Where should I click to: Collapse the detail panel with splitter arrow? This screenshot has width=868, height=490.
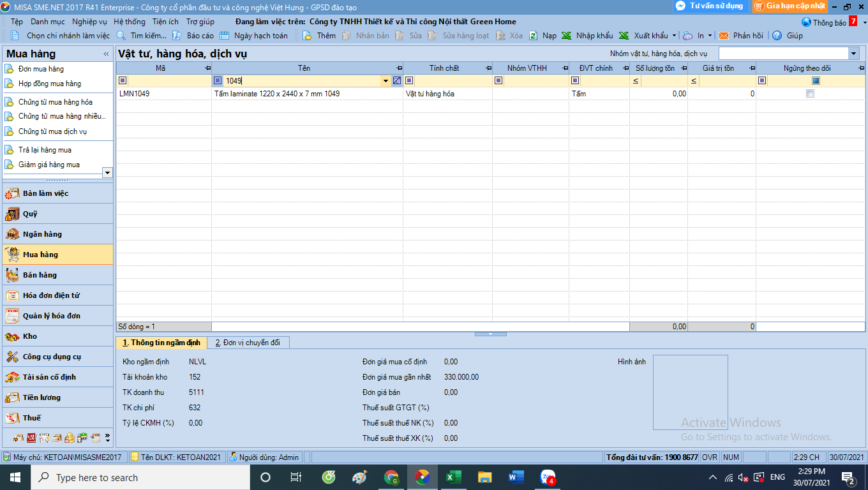(x=490, y=334)
